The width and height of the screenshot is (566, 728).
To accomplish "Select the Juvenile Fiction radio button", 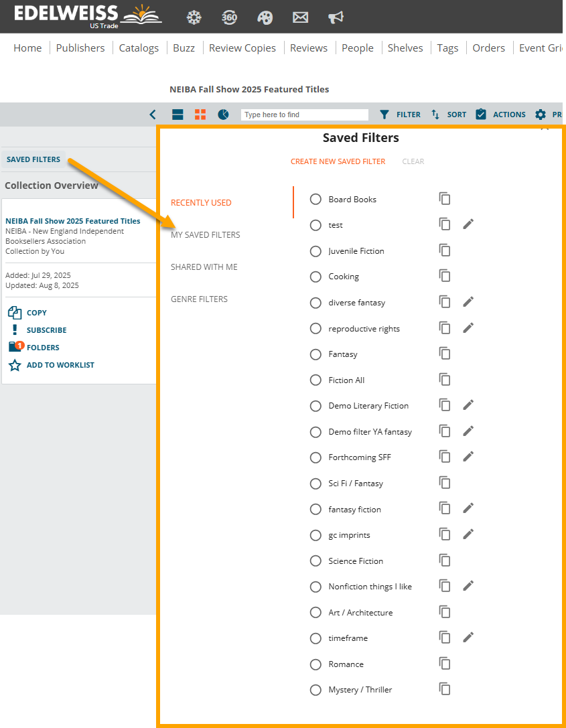I will point(315,251).
